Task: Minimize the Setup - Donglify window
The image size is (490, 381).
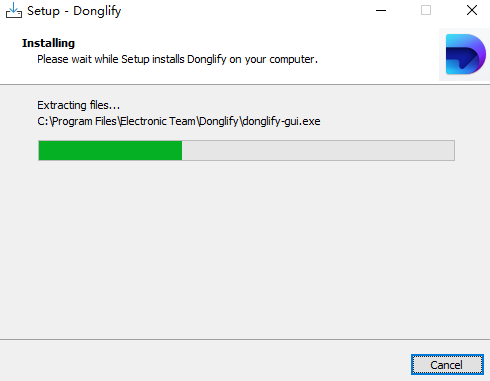Action: click(381, 10)
